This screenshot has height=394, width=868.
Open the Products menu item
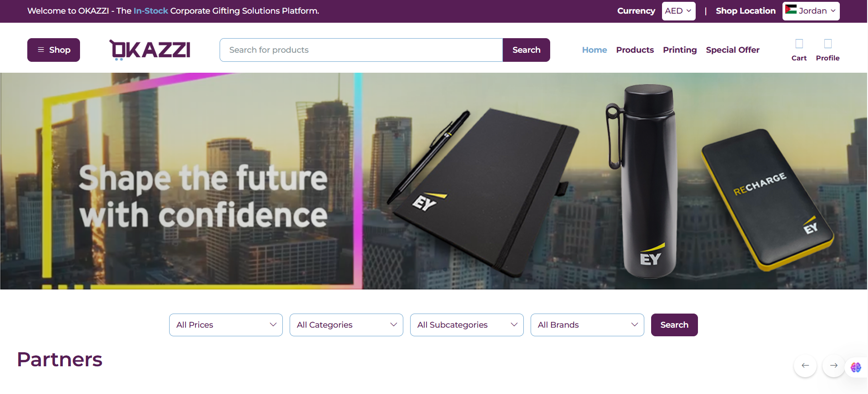point(635,50)
